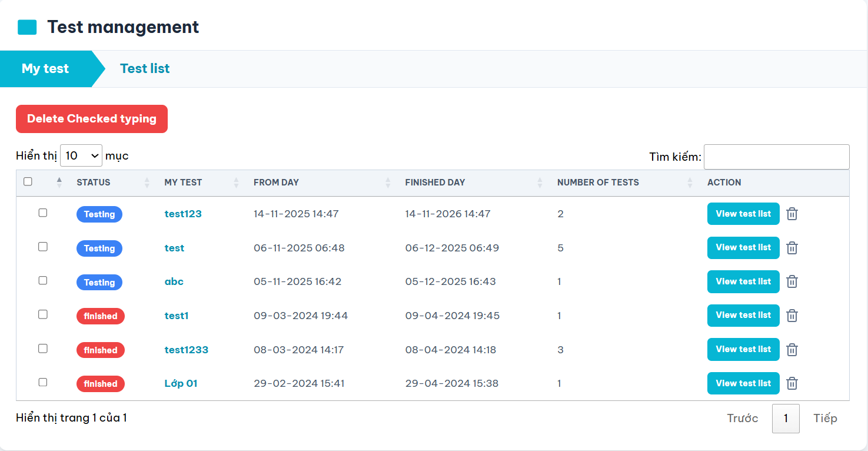Tick the checkbox for "Lớp 01"

pos(42,382)
